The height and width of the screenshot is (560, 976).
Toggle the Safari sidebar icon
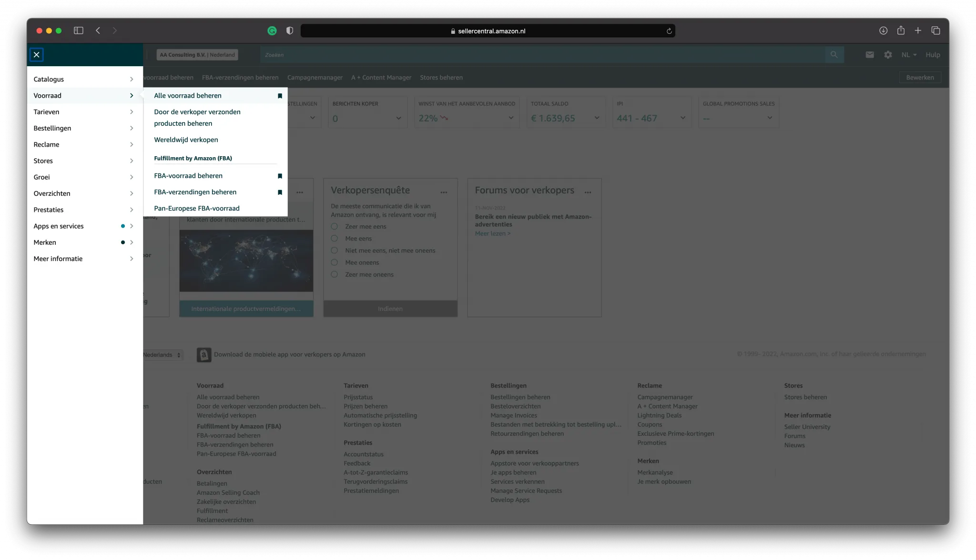pos(79,30)
